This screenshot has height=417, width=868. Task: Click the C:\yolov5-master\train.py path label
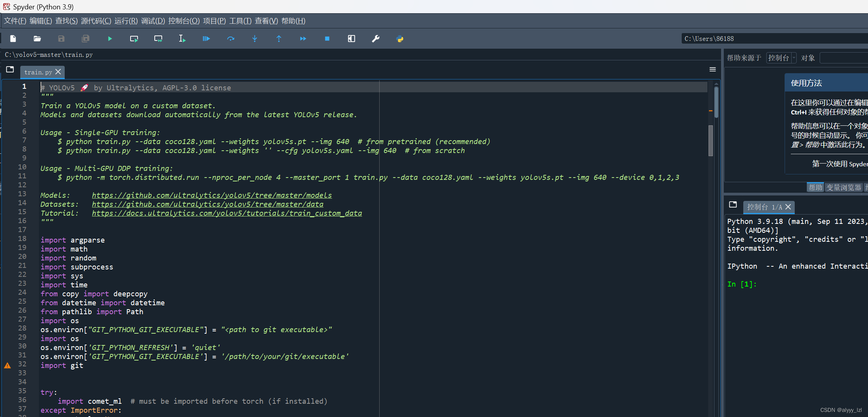tap(49, 55)
